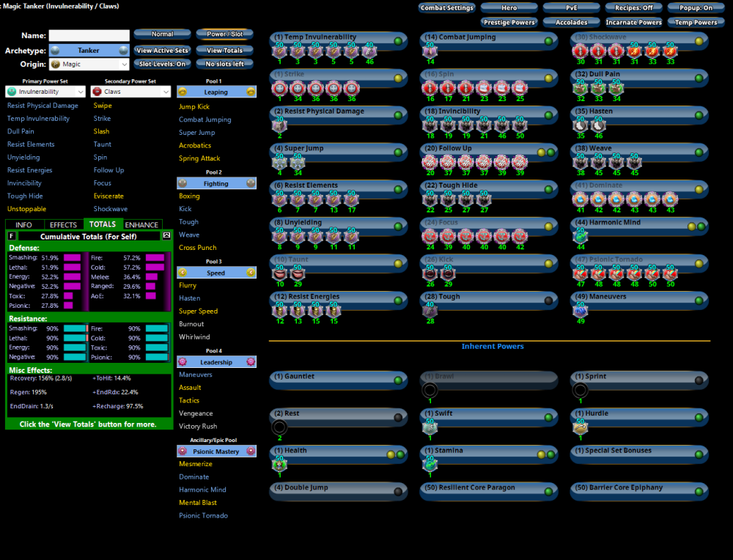Open the Origin dropdown showing Magic
Viewport: 733px width, 560px height.
(x=89, y=65)
